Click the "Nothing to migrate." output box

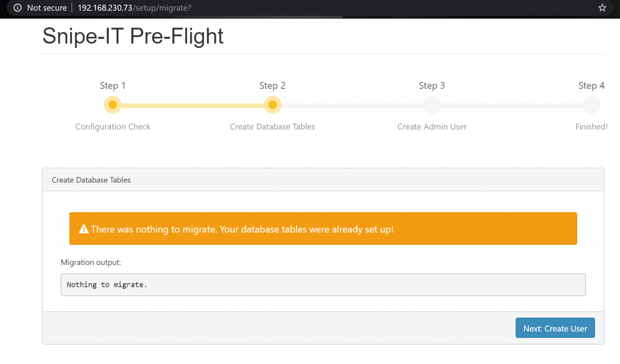[x=323, y=285]
